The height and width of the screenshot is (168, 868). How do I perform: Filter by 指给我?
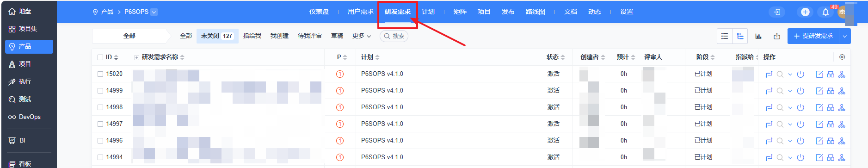[x=252, y=36]
